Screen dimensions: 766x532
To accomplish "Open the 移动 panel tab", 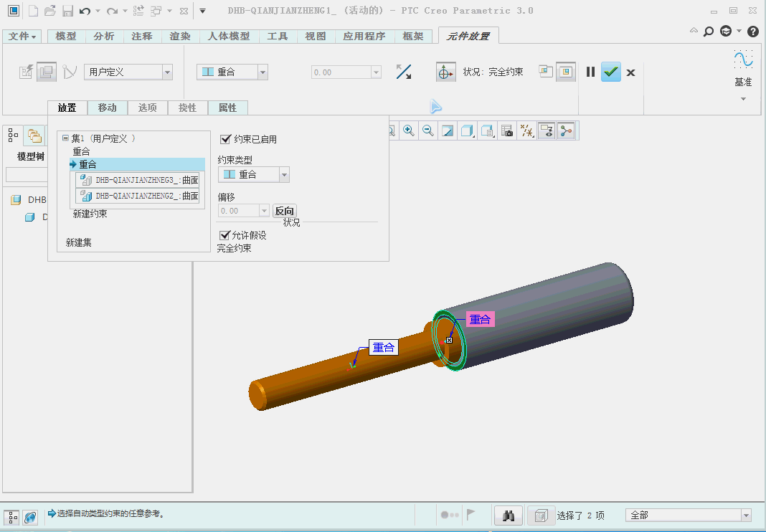I will 107,108.
